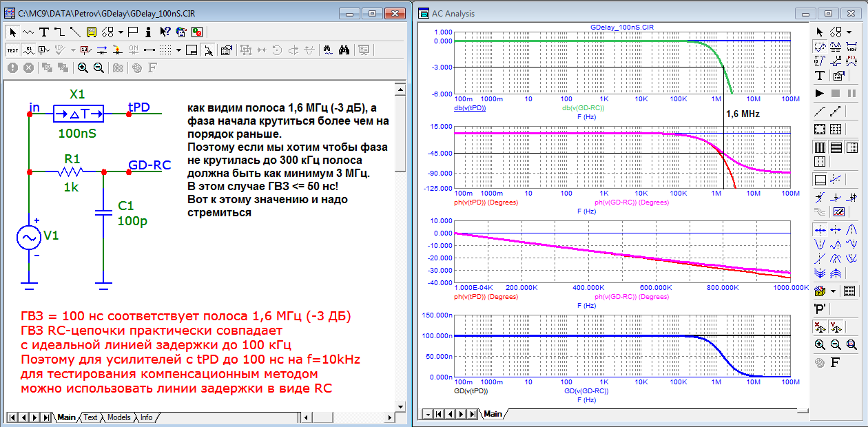Toggle grid text display TEXT button

point(13,50)
